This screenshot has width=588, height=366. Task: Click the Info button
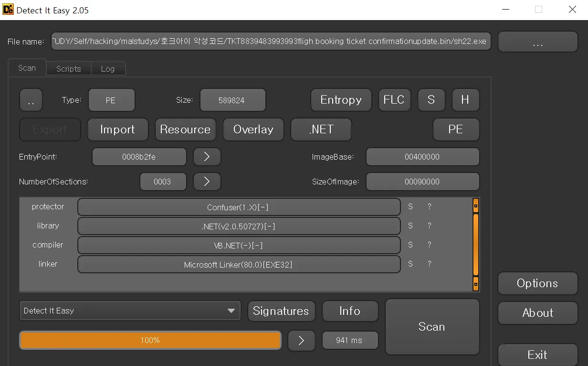click(x=350, y=311)
